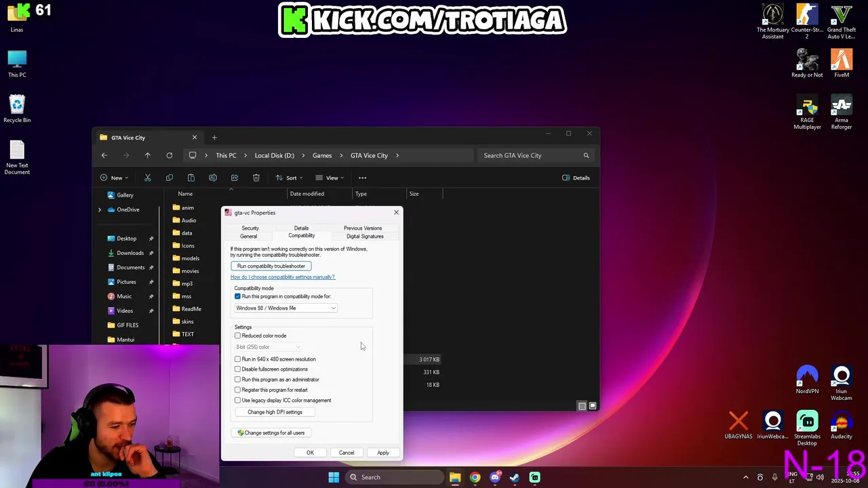Click Delete trash icon in Explorer toolbar
This screenshot has width=868, height=488.
coord(256,178)
